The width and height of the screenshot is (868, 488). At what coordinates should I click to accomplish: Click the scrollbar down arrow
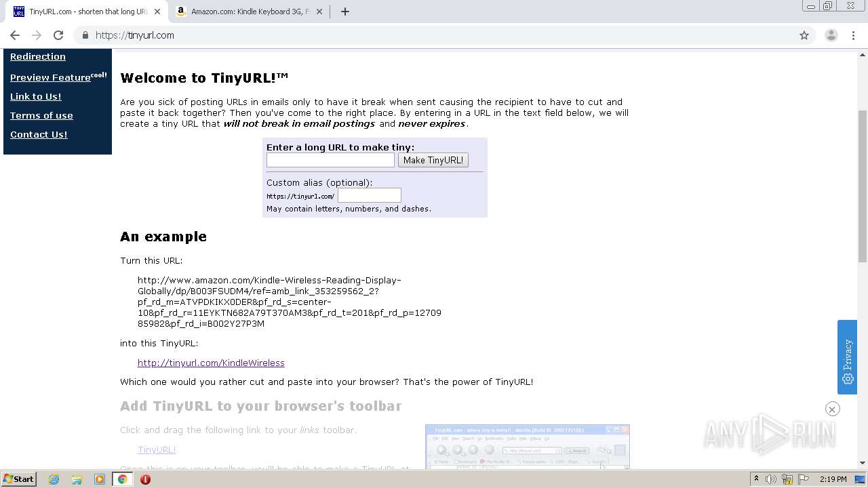[863, 463]
